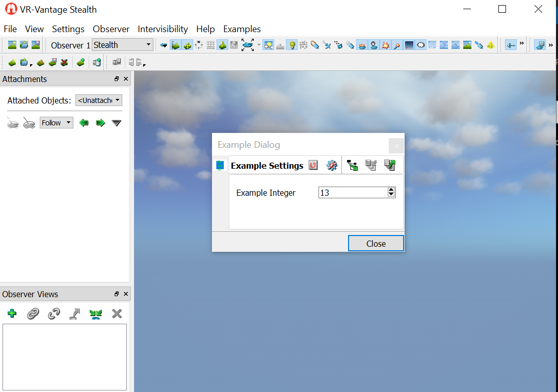Image resolution: width=558 pixels, height=392 pixels.
Task: Click the dark gradient square with red dots
Action: [x=409, y=45]
